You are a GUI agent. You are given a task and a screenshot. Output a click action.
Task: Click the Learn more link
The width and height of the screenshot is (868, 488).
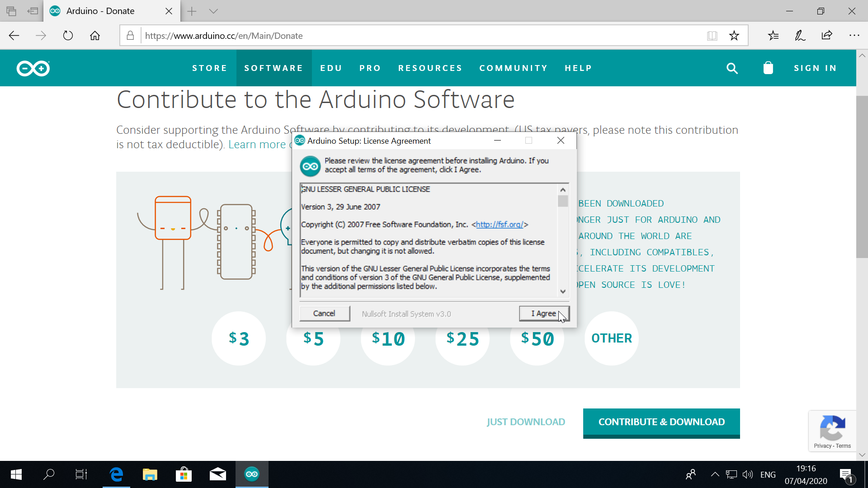(x=257, y=145)
